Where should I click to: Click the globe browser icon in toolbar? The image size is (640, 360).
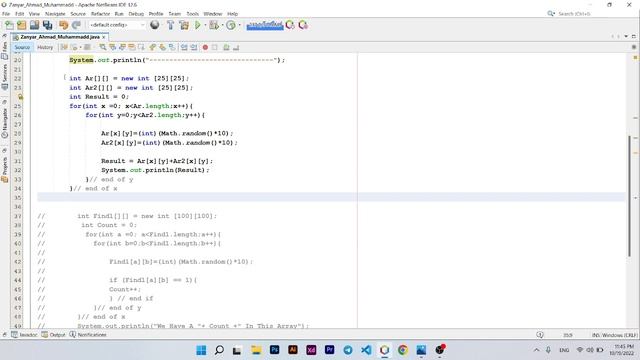coord(155,25)
